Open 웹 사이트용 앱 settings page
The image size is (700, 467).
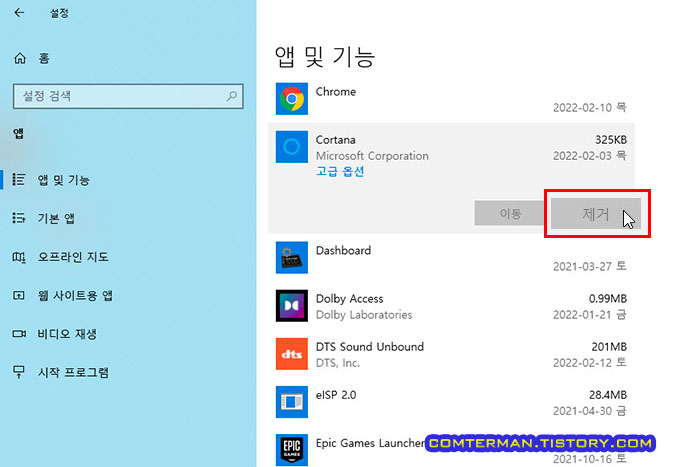(75, 296)
